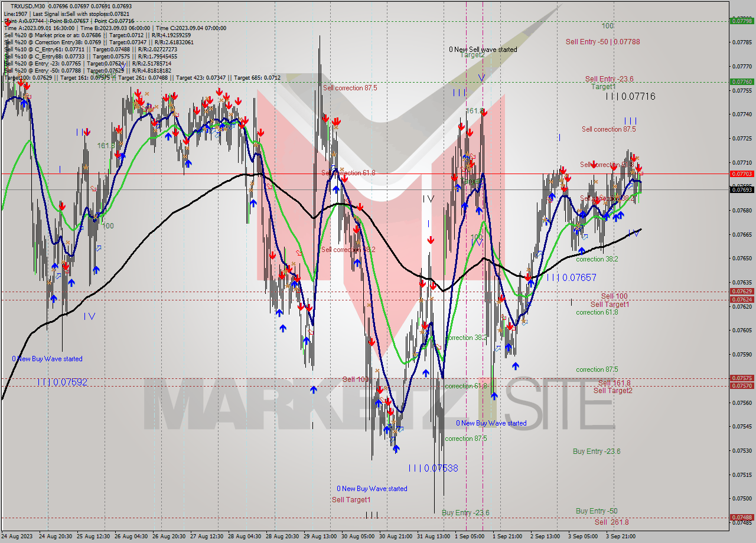Click the green 'Target2' label
Screen dimensions: 756x543
472,55
